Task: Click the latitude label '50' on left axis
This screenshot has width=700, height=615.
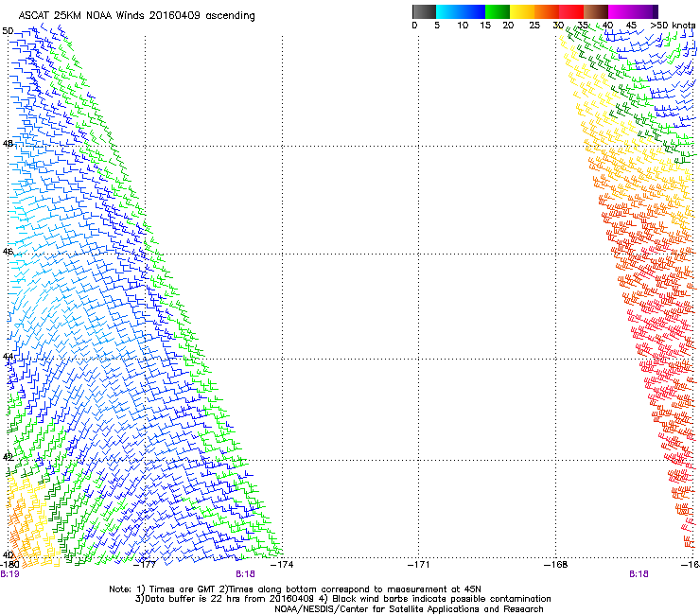Action: (8, 31)
